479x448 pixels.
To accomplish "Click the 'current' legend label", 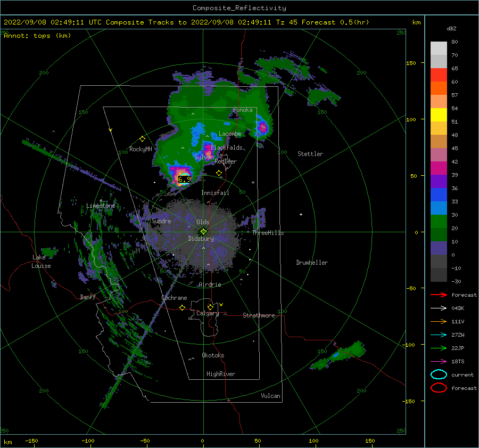I will click(463, 374).
